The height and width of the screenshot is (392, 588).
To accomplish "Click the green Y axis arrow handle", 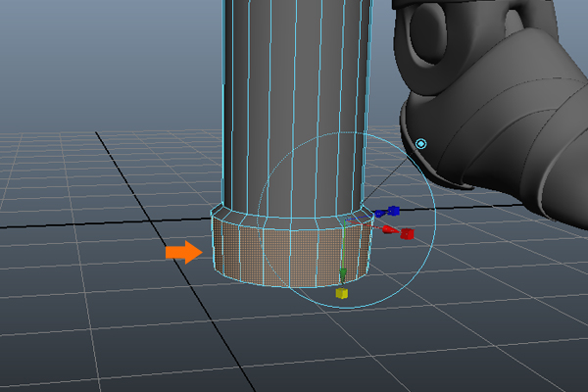I will (x=342, y=274).
